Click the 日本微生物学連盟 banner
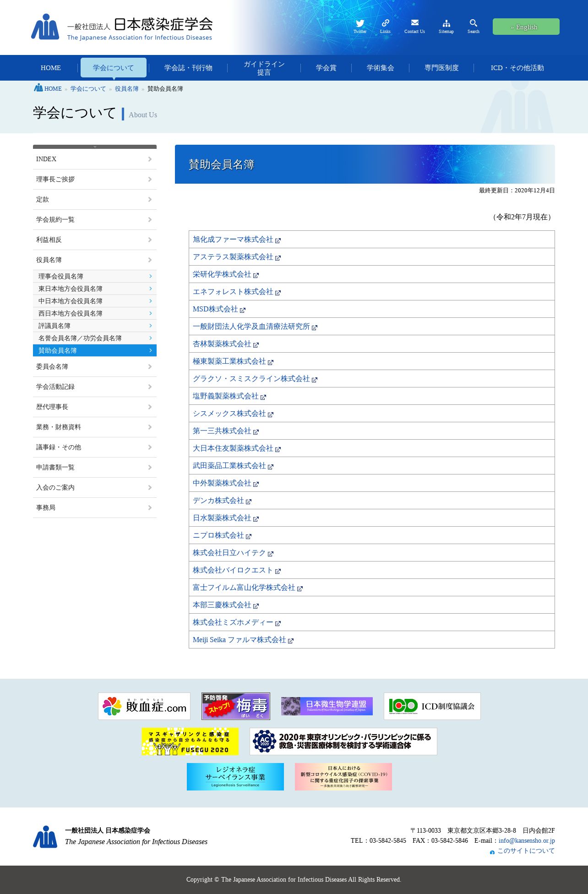Image resolution: width=588 pixels, height=894 pixels. pyautogui.click(x=327, y=706)
